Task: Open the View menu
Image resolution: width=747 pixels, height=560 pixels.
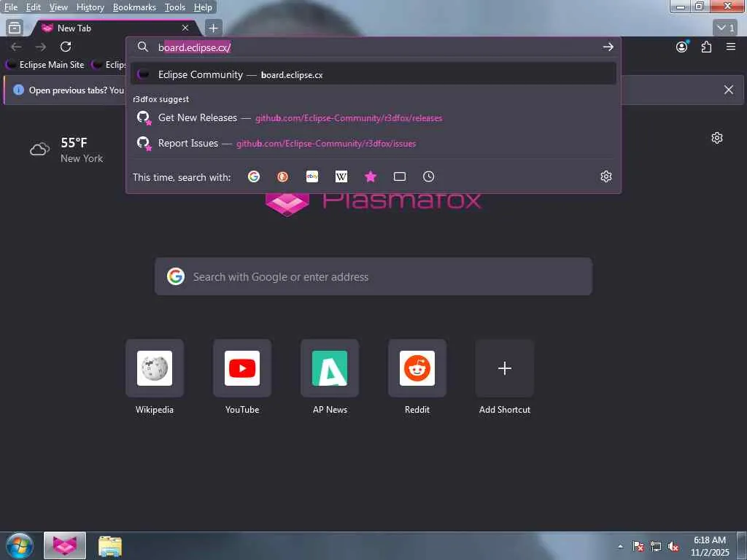Action: tap(58, 7)
